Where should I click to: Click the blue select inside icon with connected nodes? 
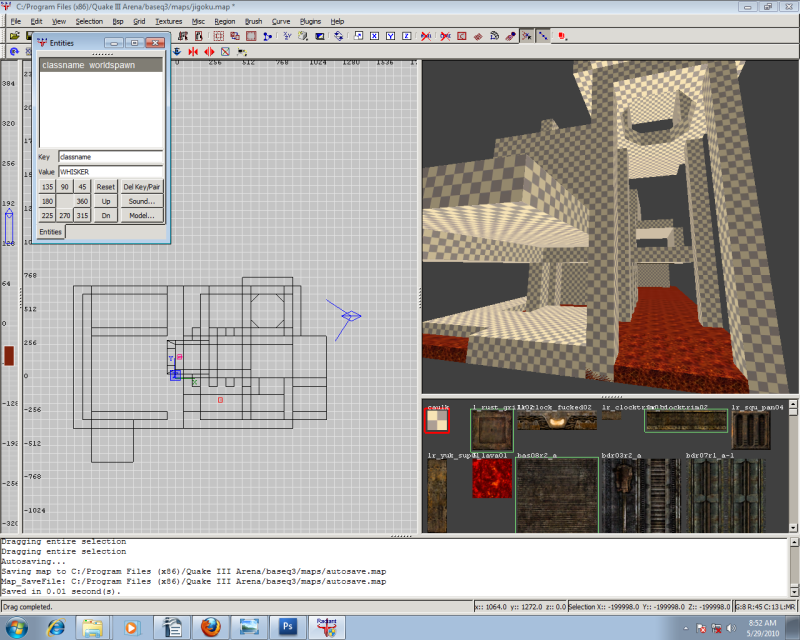point(267,36)
